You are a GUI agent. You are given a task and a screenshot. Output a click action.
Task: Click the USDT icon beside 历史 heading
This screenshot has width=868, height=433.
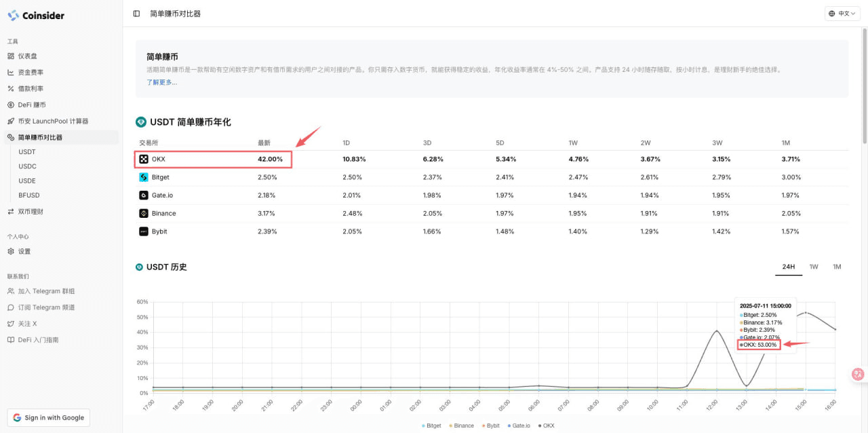point(139,267)
